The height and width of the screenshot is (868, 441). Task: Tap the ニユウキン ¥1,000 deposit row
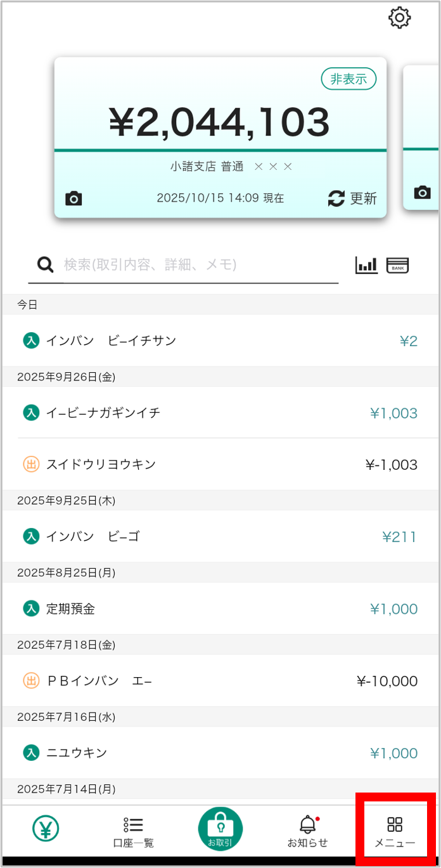[220, 753]
